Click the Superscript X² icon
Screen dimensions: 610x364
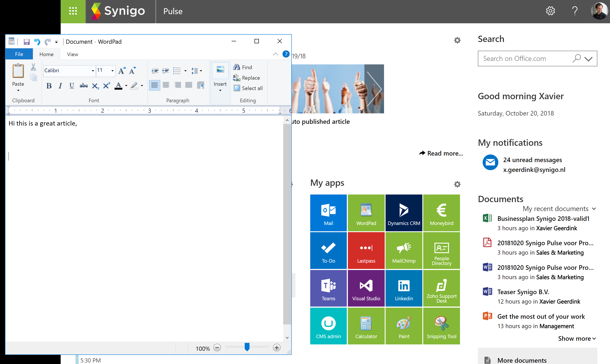(x=106, y=86)
